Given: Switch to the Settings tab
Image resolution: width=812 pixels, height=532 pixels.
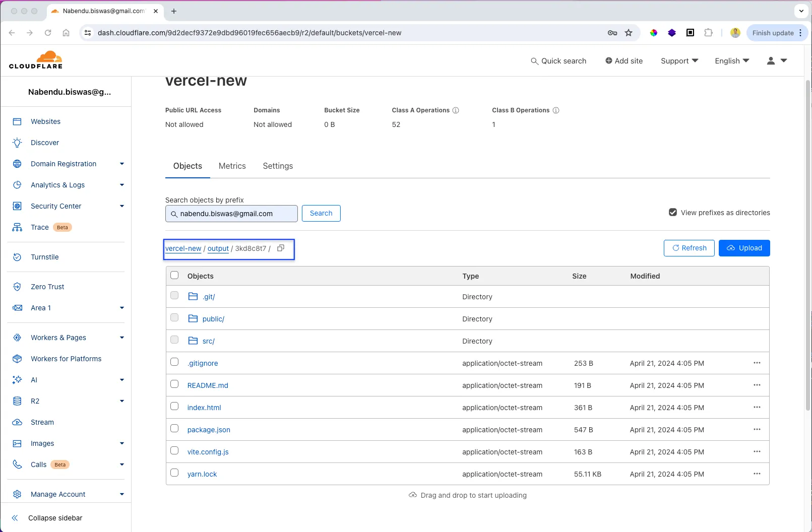Looking at the screenshot, I should pos(278,166).
